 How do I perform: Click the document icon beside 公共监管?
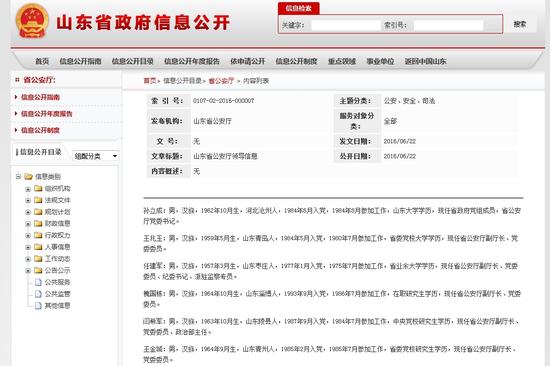coord(38,294)
